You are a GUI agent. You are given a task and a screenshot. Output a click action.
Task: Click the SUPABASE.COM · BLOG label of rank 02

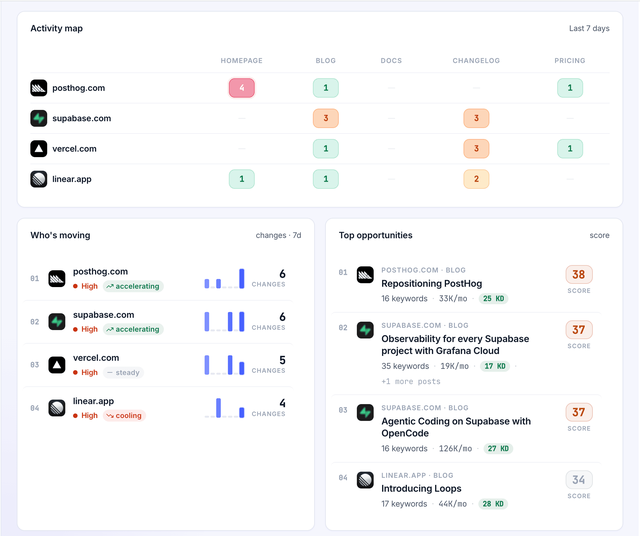click(x=425, y=325)
